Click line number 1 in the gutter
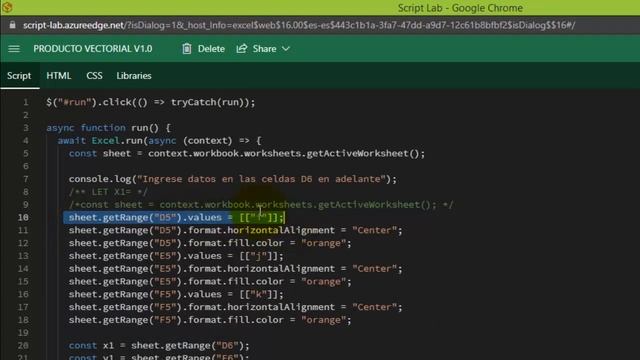This screenshot has height=360, width=640. pyautogui.click(x=26, y=102)
